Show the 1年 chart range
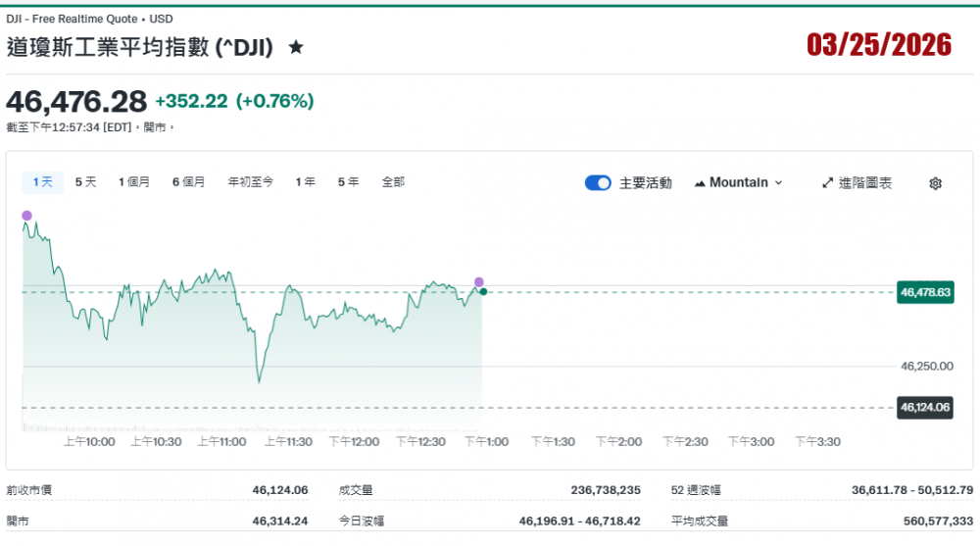980x546 pixels. 306,182
